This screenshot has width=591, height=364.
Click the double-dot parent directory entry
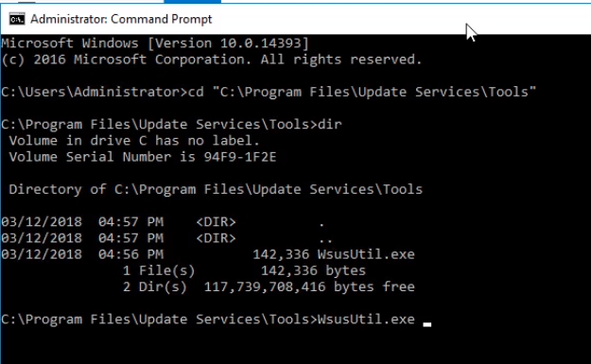click(x=325, y=240)
